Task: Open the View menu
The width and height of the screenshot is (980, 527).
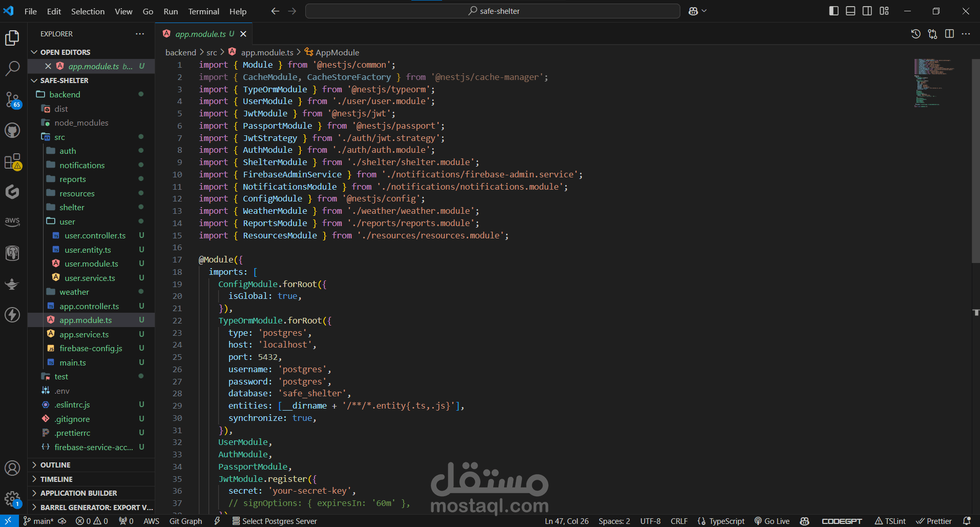Action: 123,11
